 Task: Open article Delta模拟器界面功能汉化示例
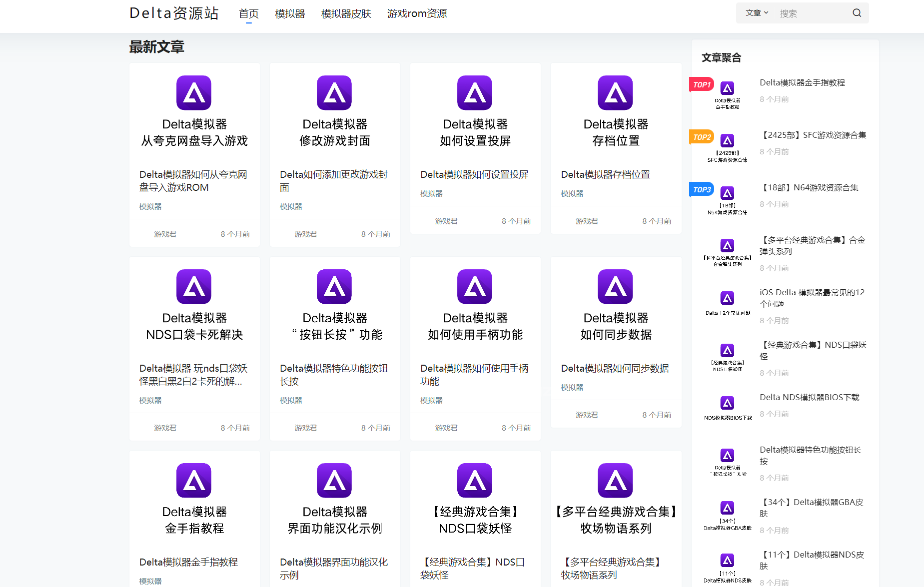pyautogui.click(x=334, y=569)
